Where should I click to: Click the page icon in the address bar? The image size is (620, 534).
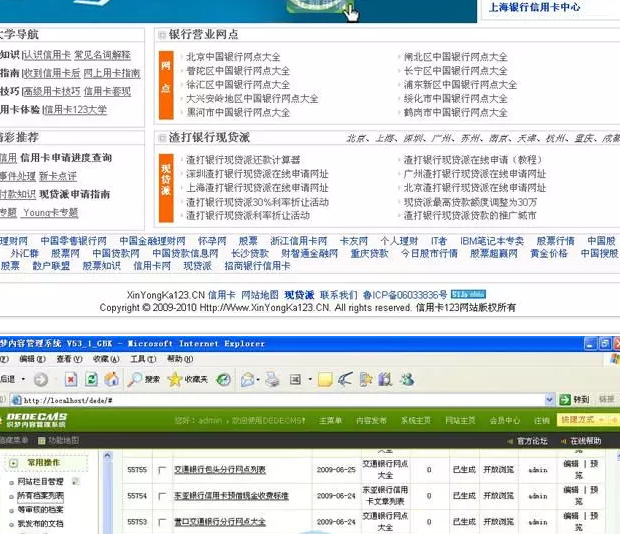click(x=16, y=400)
